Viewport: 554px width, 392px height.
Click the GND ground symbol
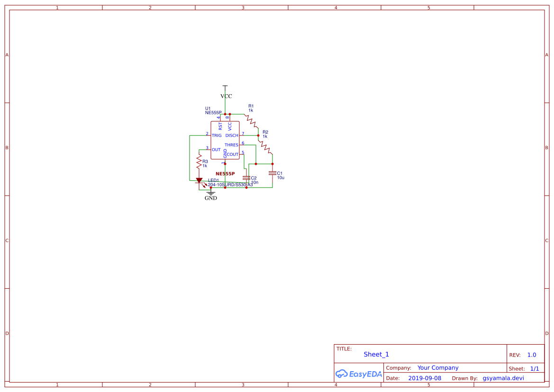tap(210, 193)
